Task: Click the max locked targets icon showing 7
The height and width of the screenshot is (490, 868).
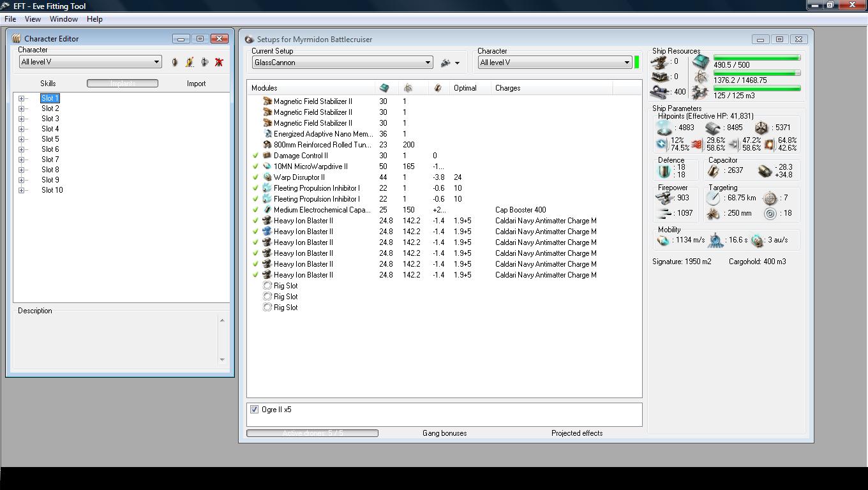Action: (x=770, y=198)
